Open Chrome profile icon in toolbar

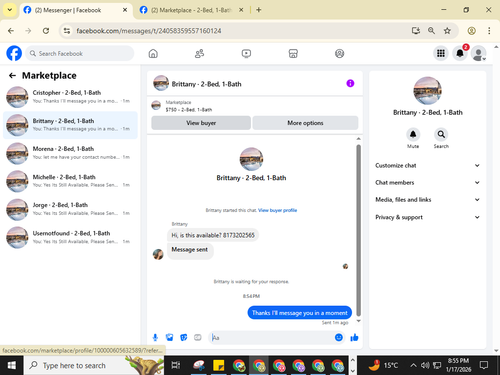(471, 31)
